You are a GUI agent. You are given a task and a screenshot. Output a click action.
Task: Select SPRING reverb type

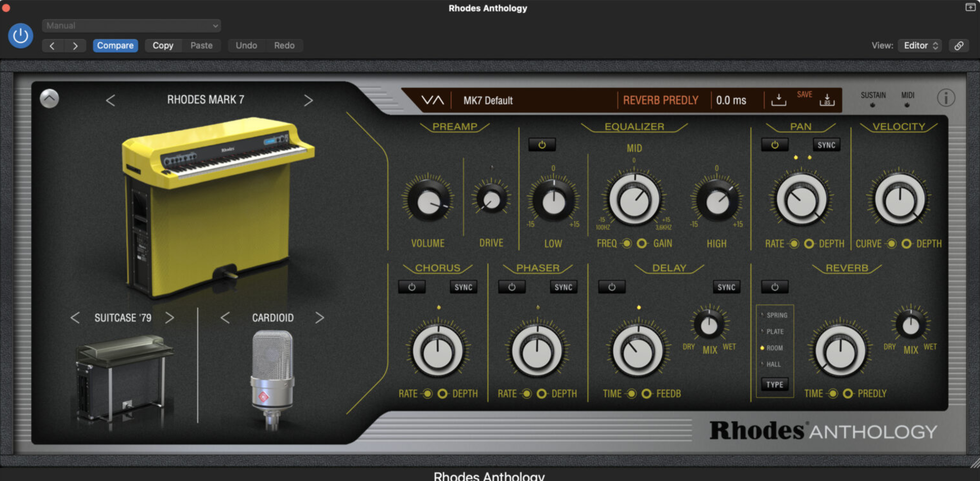775,315
